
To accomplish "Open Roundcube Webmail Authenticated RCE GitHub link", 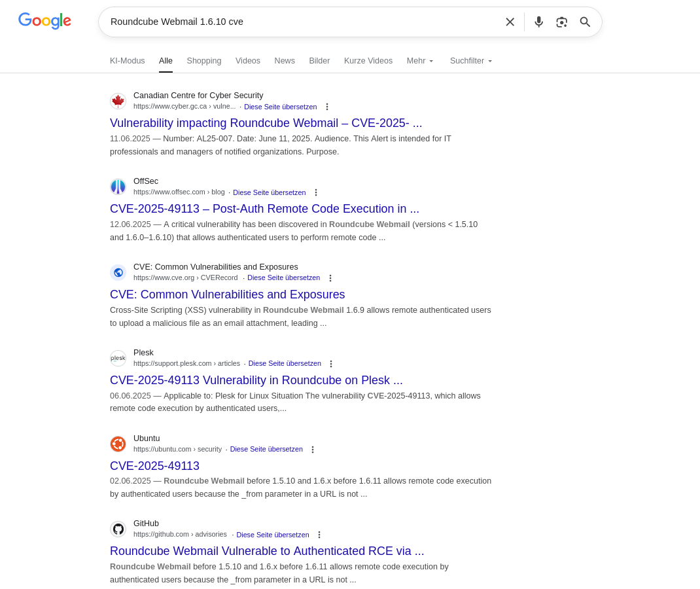I will (267, 551).
